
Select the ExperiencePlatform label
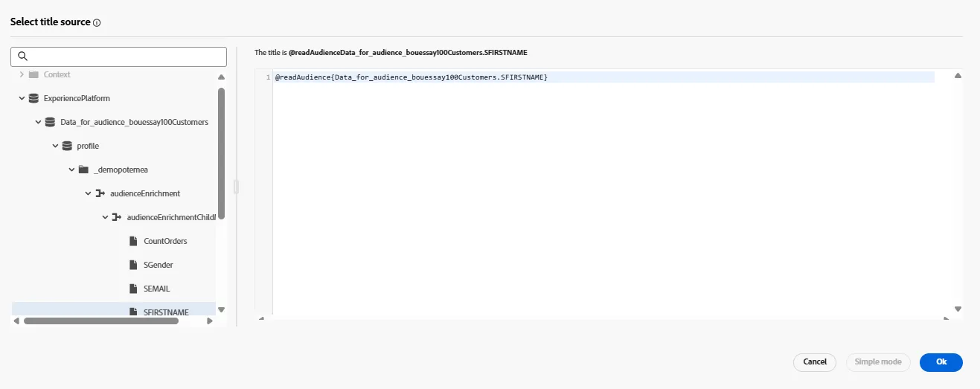point(77,98)
